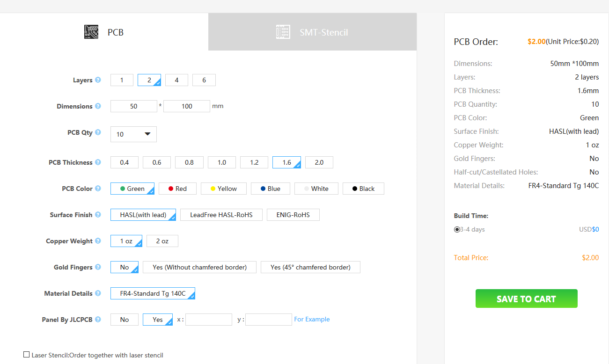
Task: Open help icon next to PCB Color
Action: click(98, 189)
